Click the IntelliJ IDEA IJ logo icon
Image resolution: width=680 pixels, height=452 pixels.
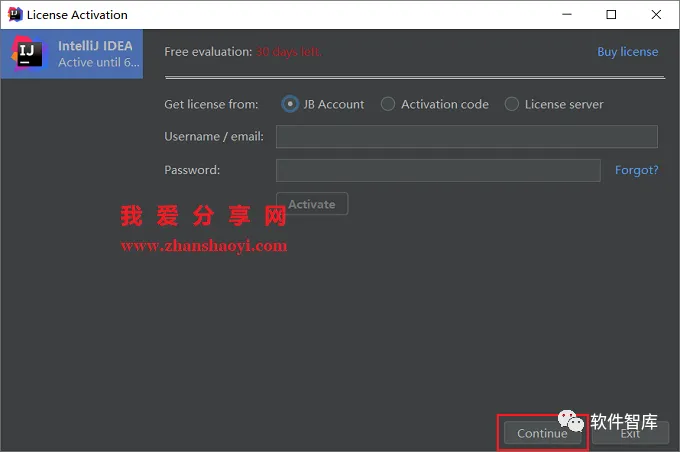(28, 54)
